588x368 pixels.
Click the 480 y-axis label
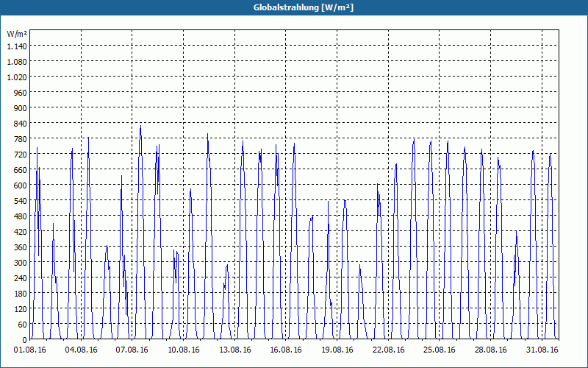[21, 216]
